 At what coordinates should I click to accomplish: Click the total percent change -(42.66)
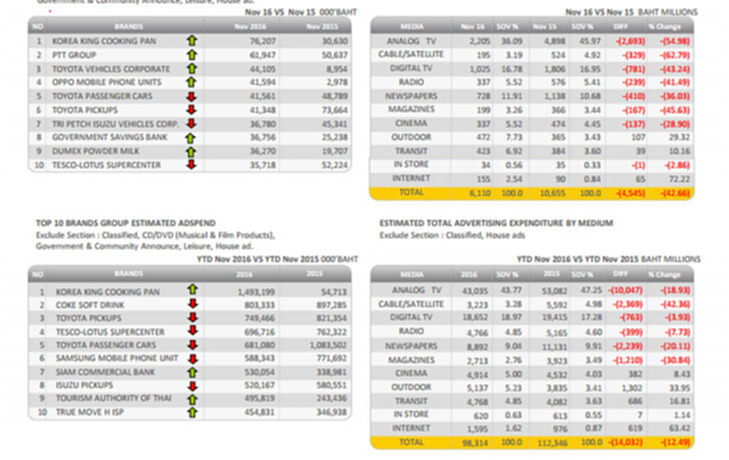[x=675, y=193]
